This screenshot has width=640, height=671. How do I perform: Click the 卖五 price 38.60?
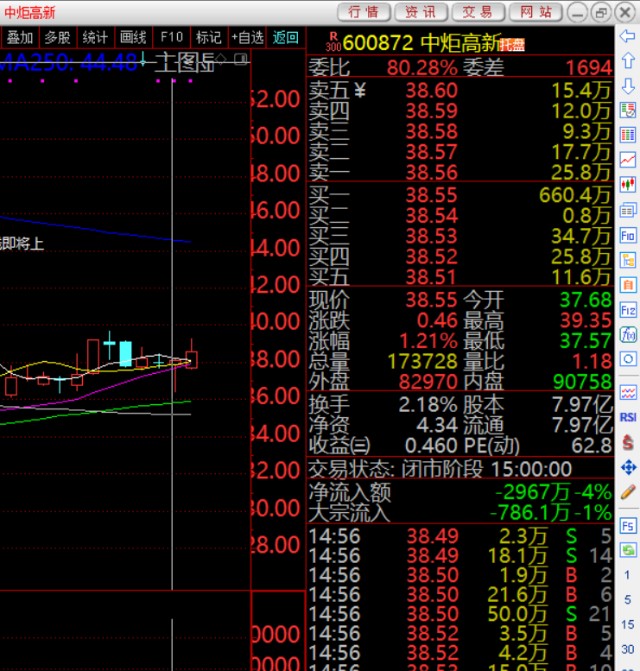431,91
